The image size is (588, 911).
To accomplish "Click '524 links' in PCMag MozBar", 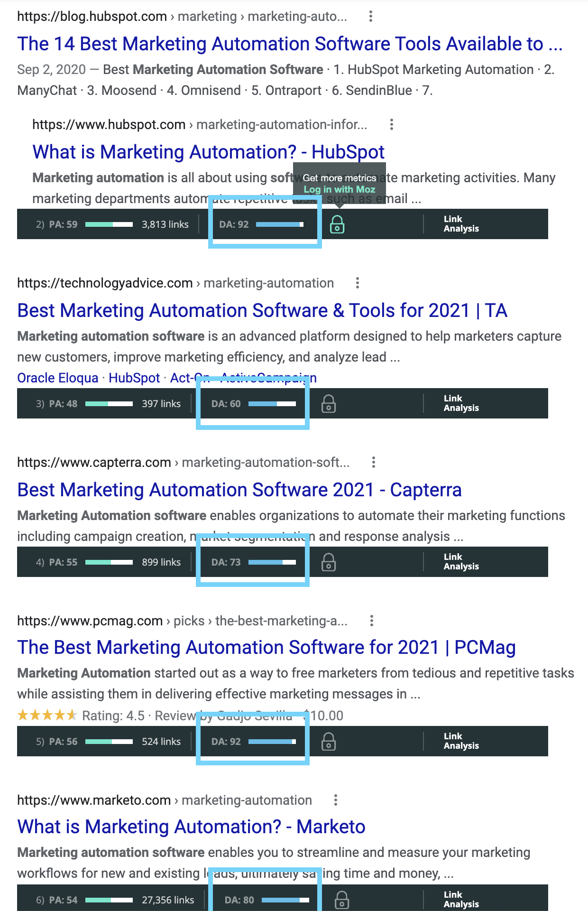I will [161, 742].
